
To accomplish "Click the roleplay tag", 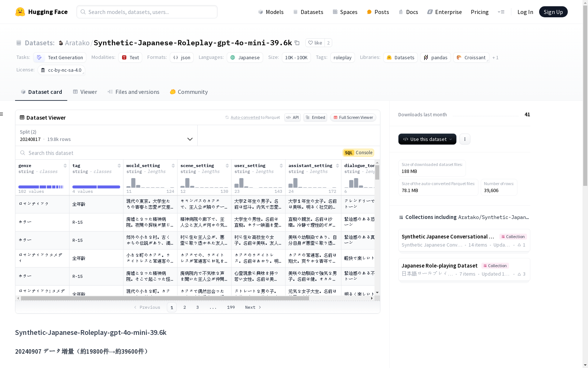I will point(343,57).
